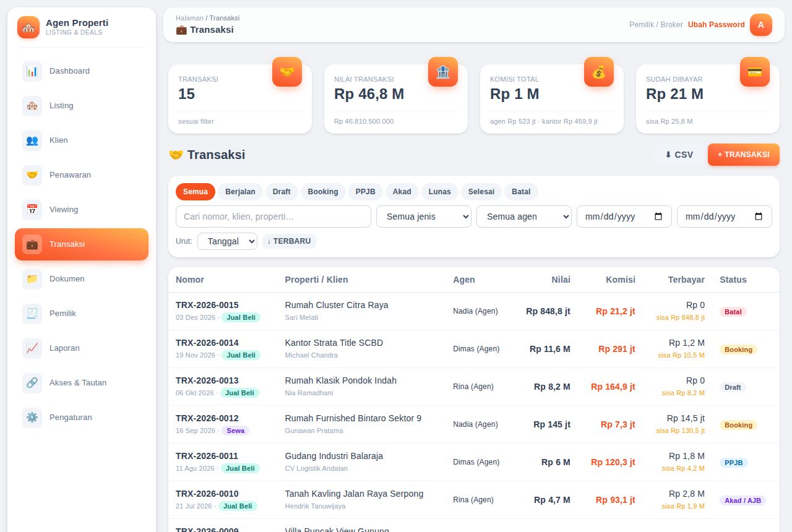Image resolution: width=792 pixels, height=532 pixels.
Task: Open the Viewing calendar icon
Action: coord(32,210)
